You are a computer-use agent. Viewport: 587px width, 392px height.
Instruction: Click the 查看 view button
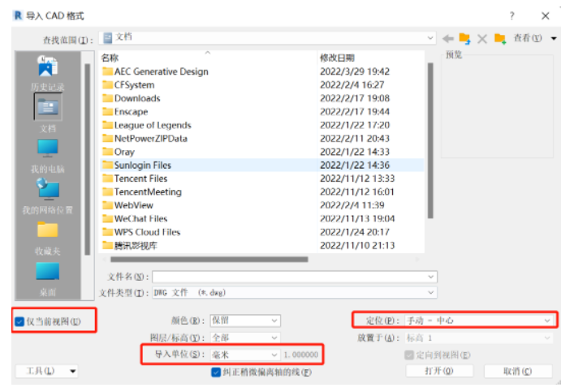(528, 38)
